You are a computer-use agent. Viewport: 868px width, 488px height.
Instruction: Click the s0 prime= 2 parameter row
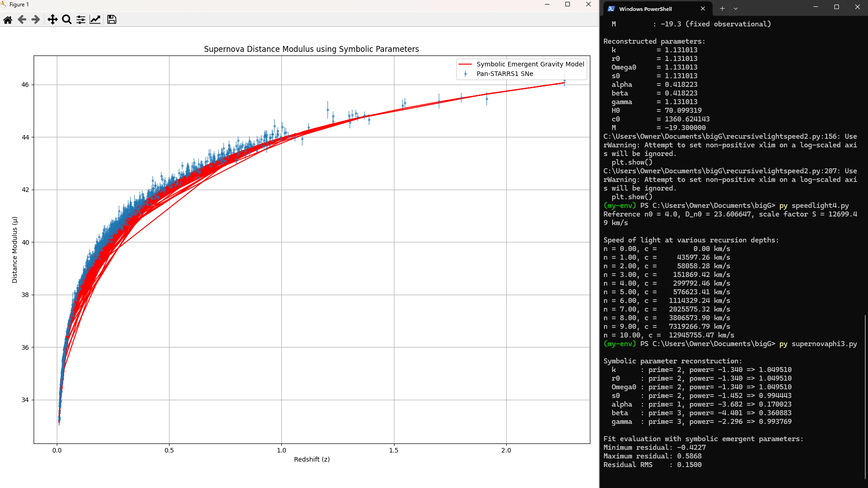click(701, 396)
